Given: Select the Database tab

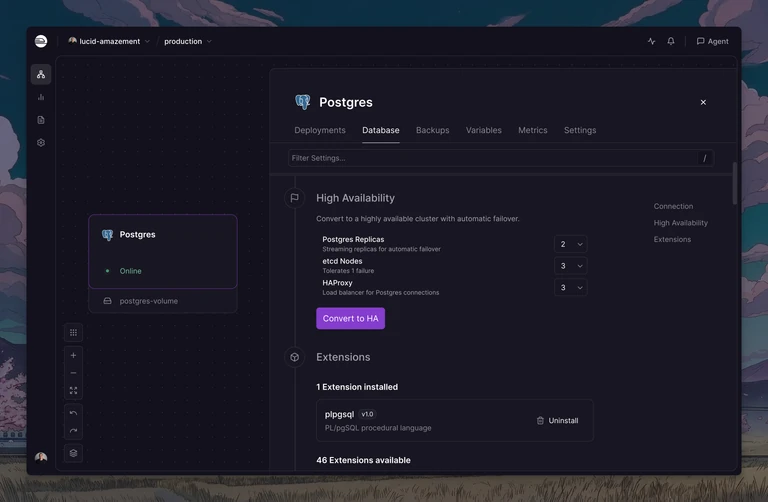Looking at the screenshot, I should (381, 130).
